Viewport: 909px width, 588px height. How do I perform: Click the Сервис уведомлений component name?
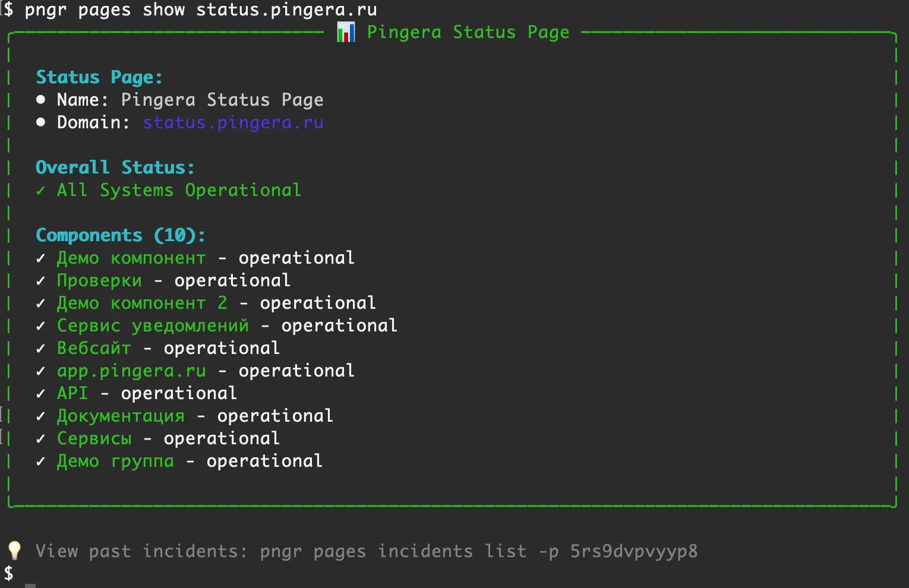tap(153, 326)
